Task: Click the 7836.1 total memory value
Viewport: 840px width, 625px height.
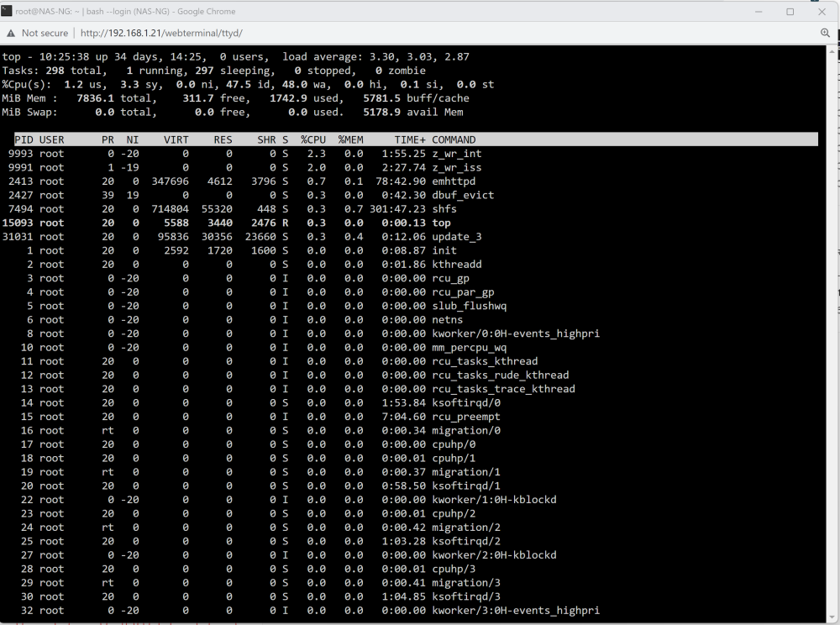Action: tap(96, 98)
